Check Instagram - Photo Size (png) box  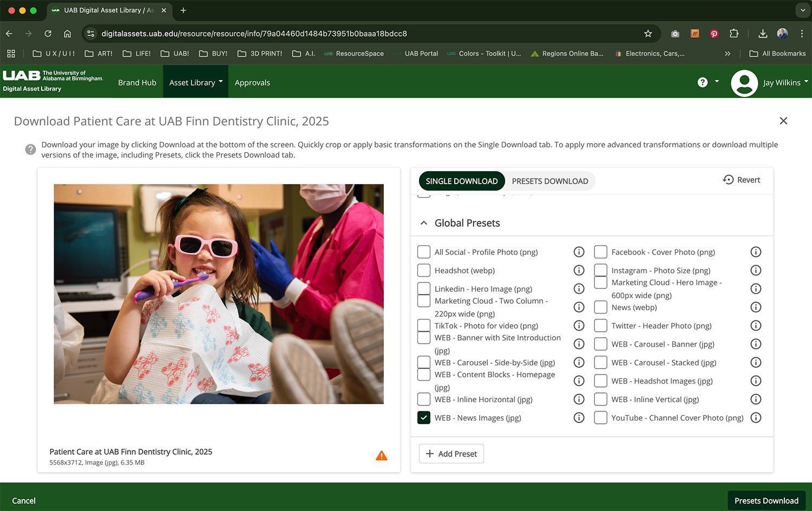tap(600, 270)
